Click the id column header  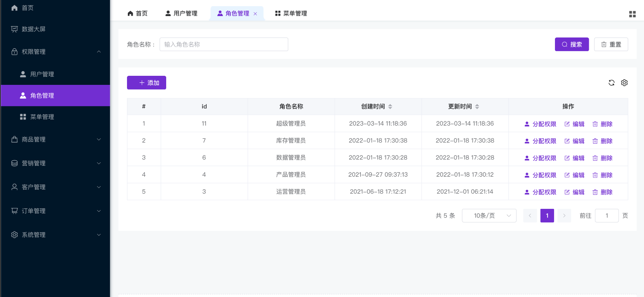[204, 107]
